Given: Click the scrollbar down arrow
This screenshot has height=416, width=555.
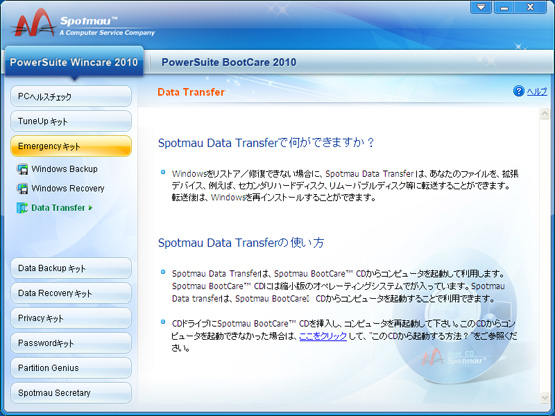Looking at the screenshot, I should 545,398.
